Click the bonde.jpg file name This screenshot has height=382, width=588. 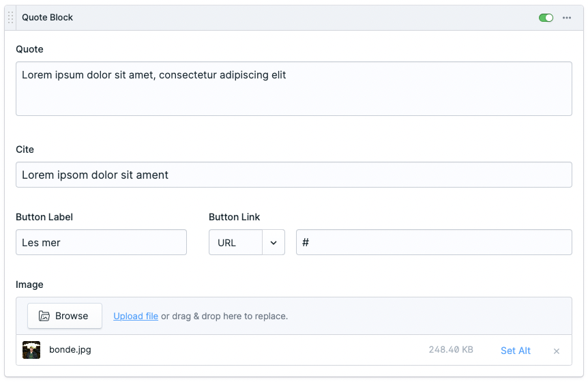click(70, 350)
